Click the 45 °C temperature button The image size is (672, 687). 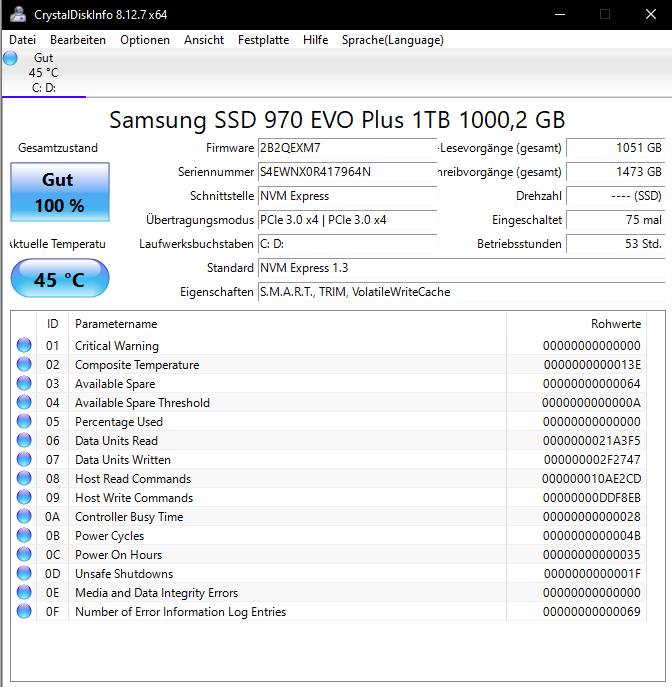coord(60,278)
